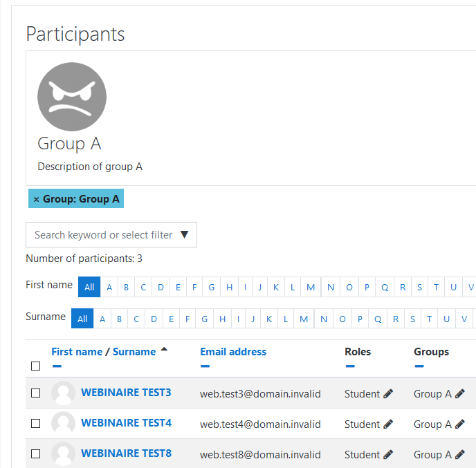Screen dimensions: 476x468
Task: Sort by First name column header
Action: 77,352
